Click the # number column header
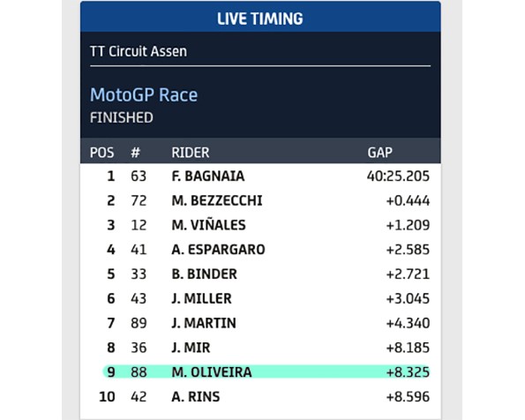Screen dimensions: 525x420 [x=135, y=153]
